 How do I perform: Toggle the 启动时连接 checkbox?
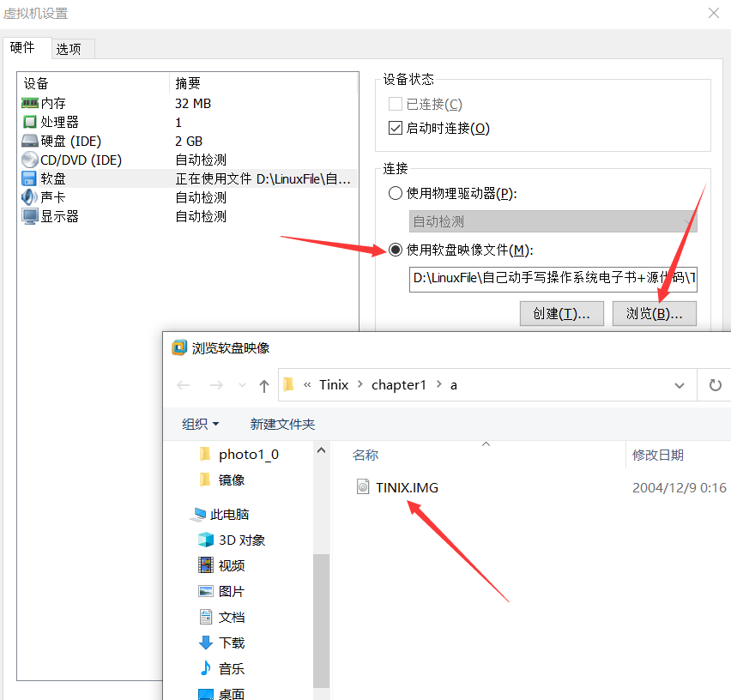coord(396,128)
